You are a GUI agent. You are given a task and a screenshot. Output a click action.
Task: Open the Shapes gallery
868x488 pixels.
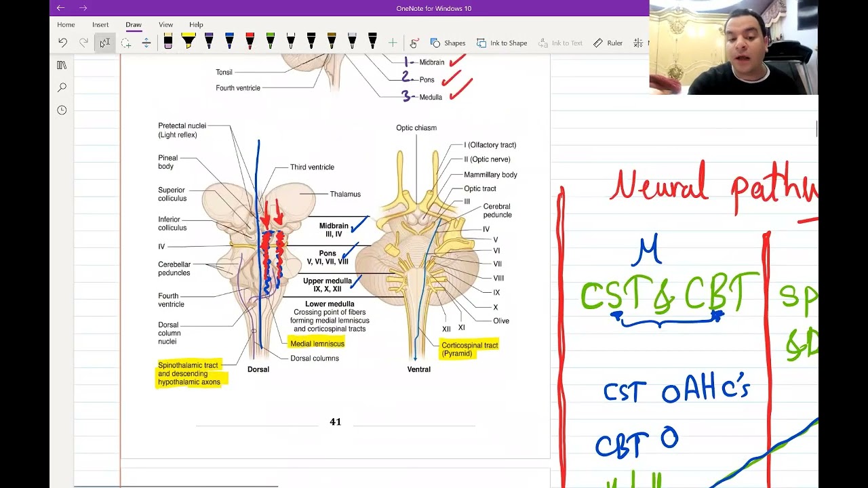click(x=448, y=43)
